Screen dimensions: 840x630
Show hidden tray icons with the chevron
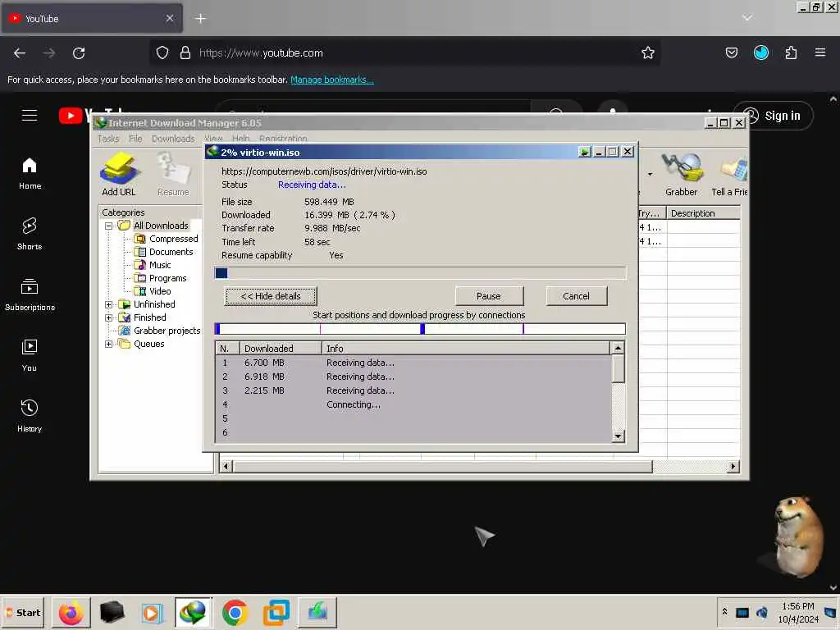pyautogui.click(x=724, y=612)
